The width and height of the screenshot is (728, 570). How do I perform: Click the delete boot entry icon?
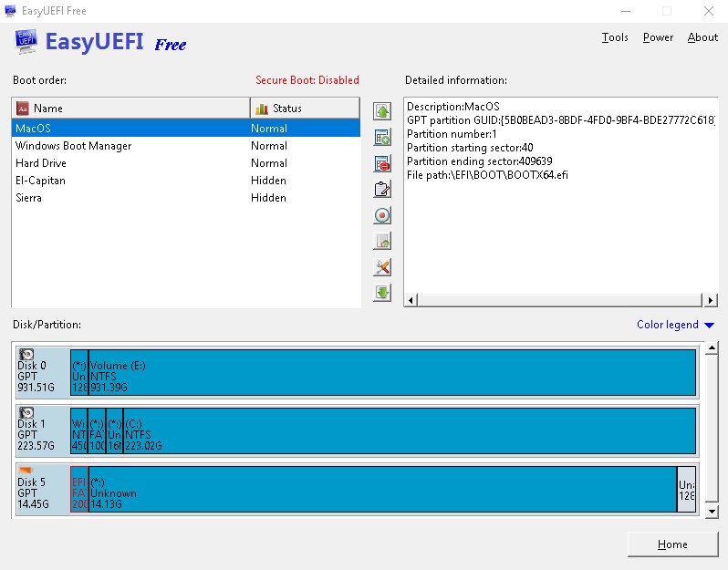tap(382, 163)
